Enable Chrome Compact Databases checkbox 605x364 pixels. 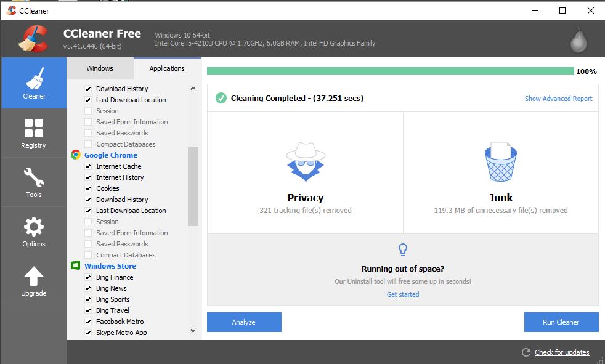click(x=88, y=255)
